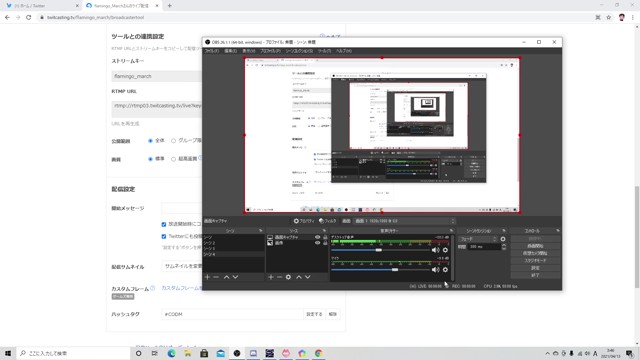Mute the desktop audio speaker icon

point(436,250)
